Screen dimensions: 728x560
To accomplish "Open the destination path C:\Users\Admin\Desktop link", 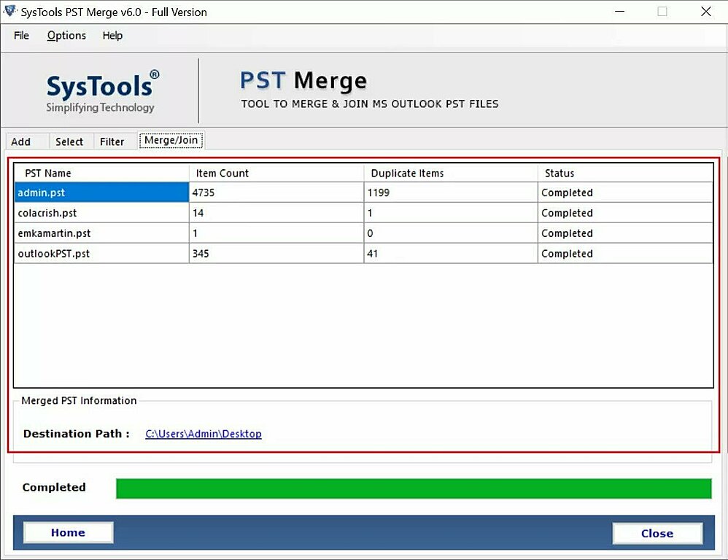I will pyautogui.click(x=203, y=433).
